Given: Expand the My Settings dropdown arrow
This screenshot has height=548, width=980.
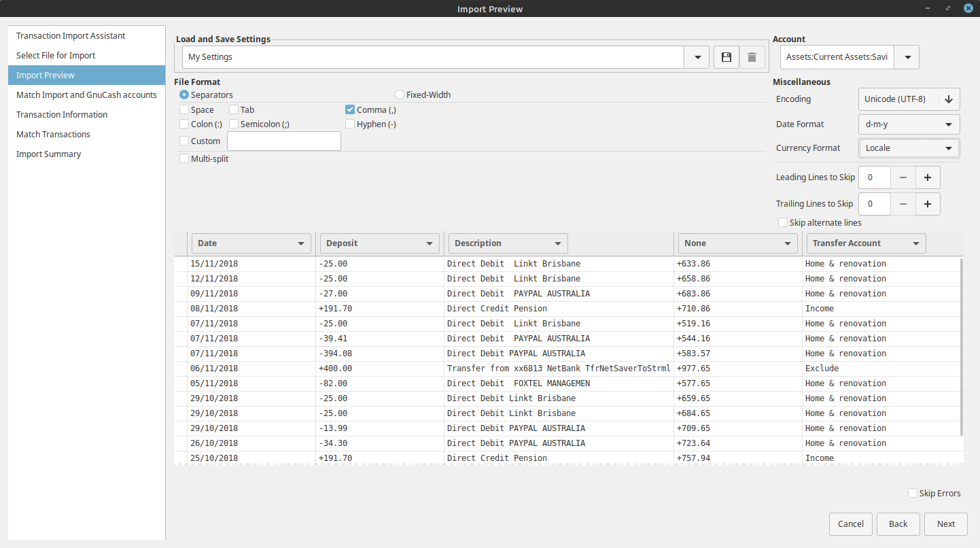Looking at the screenshot, I should click(697, 57).
